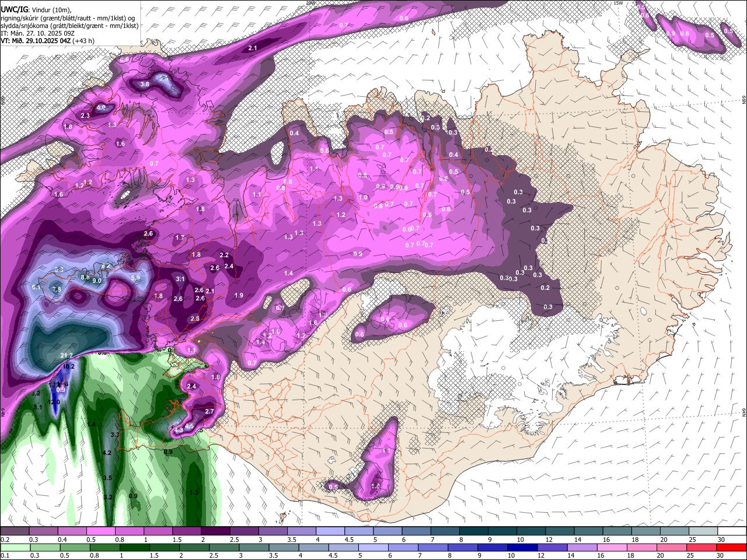The image size is (747, 560).
Task: Click the dark teal 8–9 swatch on upper scale
Action: tap(473, 531)
